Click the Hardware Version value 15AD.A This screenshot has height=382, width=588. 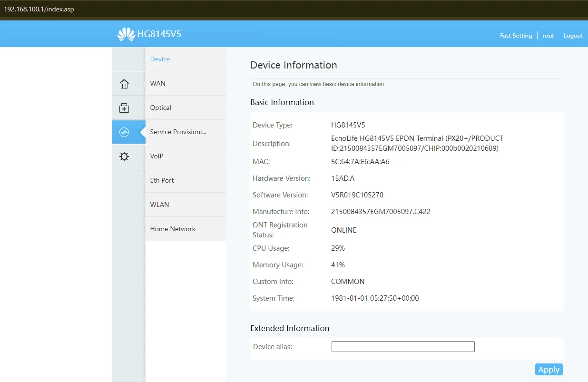343,178
